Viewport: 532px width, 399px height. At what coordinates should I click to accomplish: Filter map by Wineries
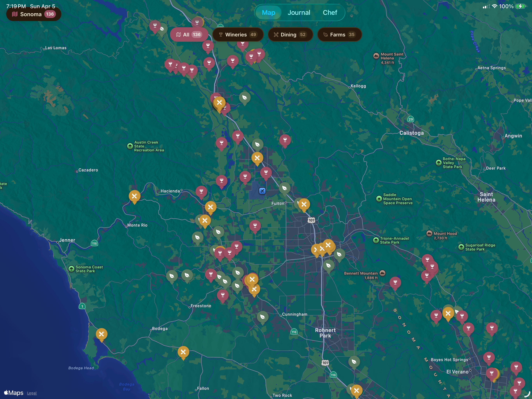pos(238,35)
